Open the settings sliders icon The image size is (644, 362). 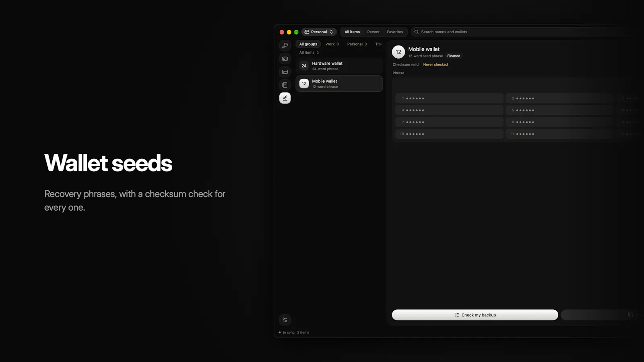pyautogui.click(x=285, y=320)
